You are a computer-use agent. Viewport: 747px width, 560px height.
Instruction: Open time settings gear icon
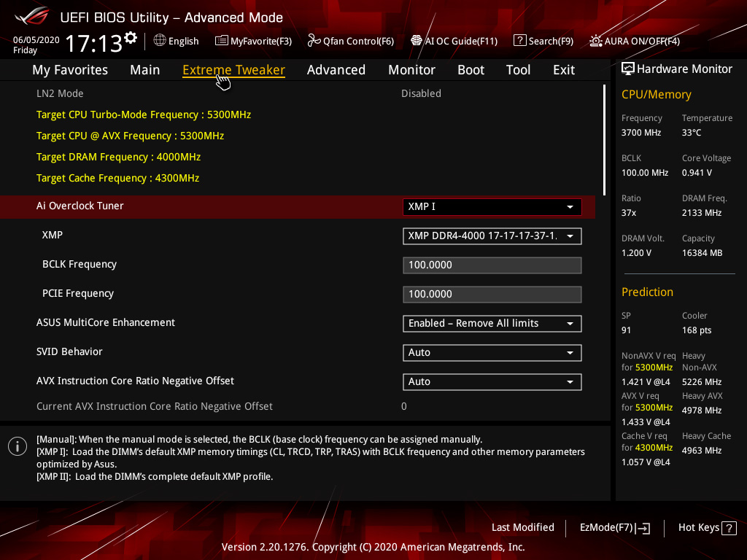click(x=131, y=37)
